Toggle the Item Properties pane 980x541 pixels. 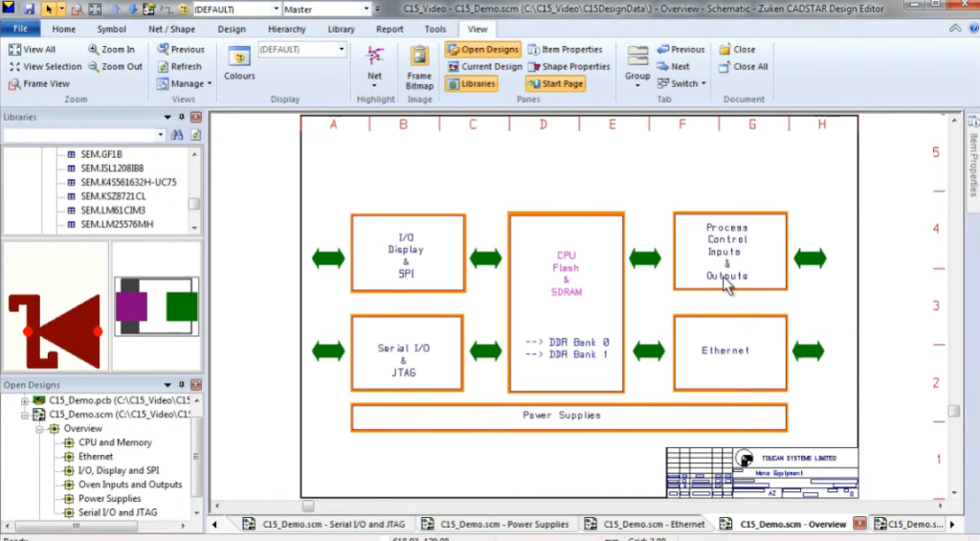[566, 49]
